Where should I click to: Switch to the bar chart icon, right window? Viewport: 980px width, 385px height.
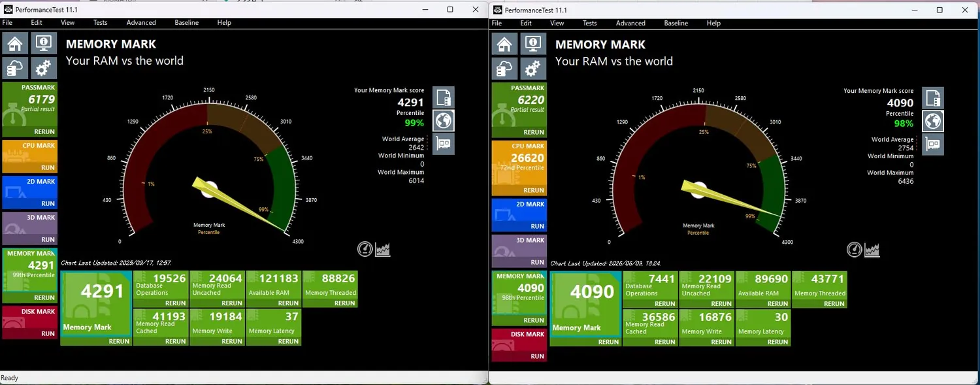(x=872, y=250)
